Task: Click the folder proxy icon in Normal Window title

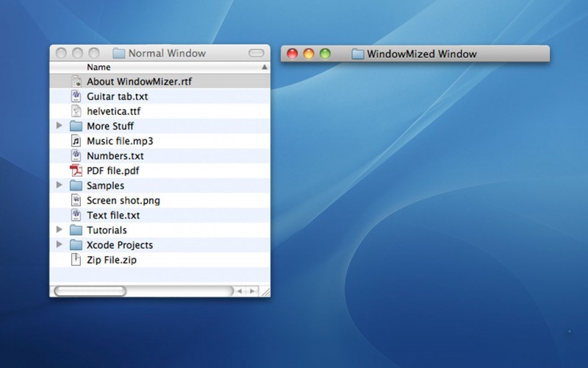Action: coord(119,53)
